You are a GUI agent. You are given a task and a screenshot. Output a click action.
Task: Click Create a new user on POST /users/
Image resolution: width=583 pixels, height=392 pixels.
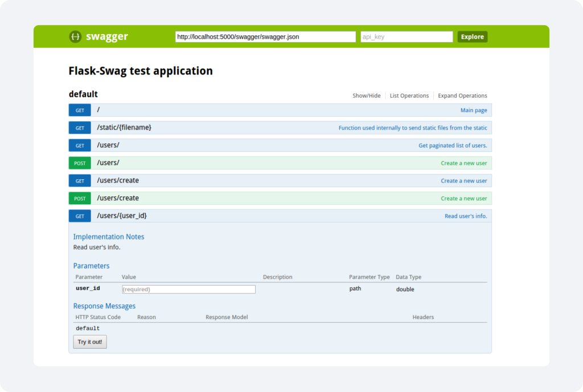tap(464, 163)
